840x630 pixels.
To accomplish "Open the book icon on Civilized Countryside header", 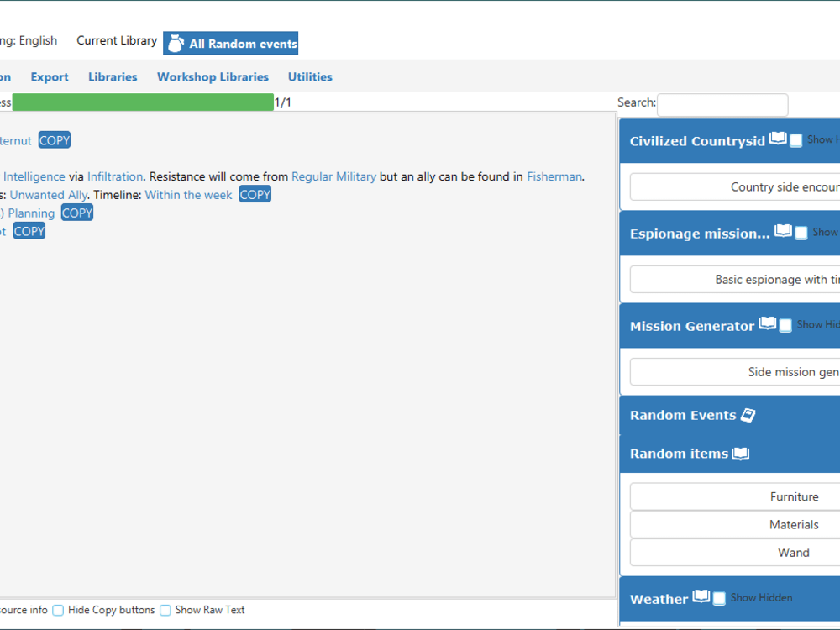I will [779, 139].
